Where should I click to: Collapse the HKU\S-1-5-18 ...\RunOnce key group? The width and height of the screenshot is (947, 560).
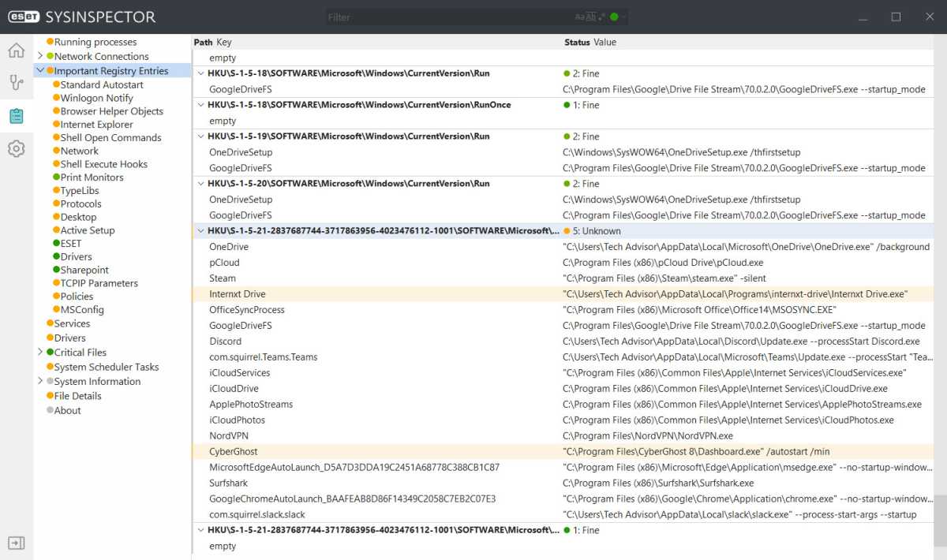tap(200, 105)
